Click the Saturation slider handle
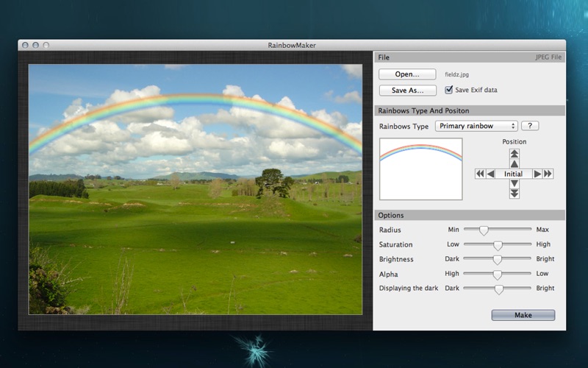 tap(498, 245)
